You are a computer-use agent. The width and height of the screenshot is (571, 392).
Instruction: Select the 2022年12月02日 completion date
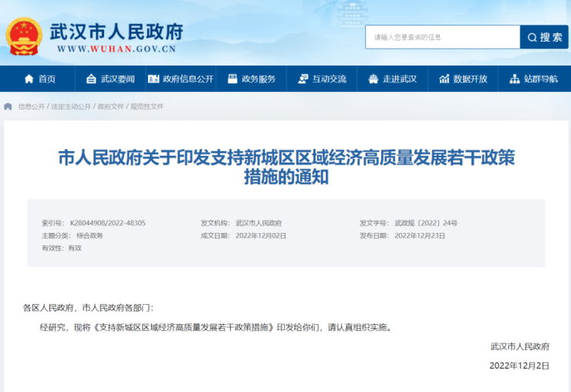click(x=261, y=235)
